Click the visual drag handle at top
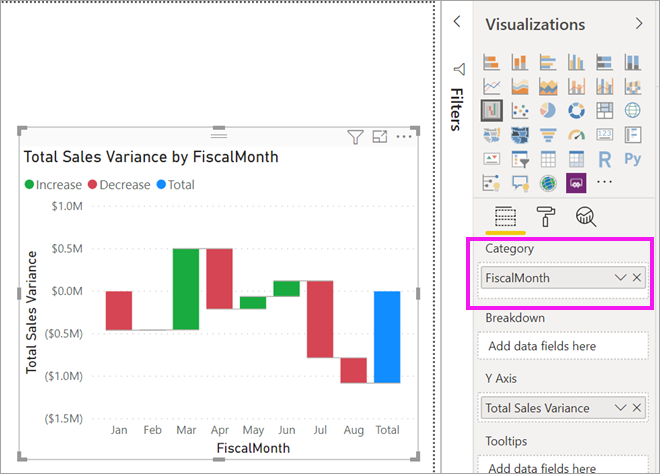The image size is (660, 474). 219,136
